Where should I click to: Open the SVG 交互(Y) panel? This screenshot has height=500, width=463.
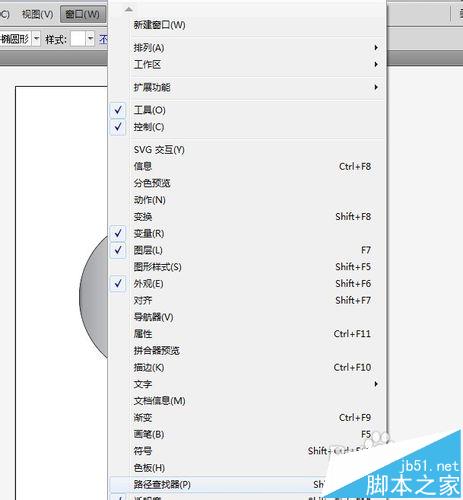coord(247,150)
